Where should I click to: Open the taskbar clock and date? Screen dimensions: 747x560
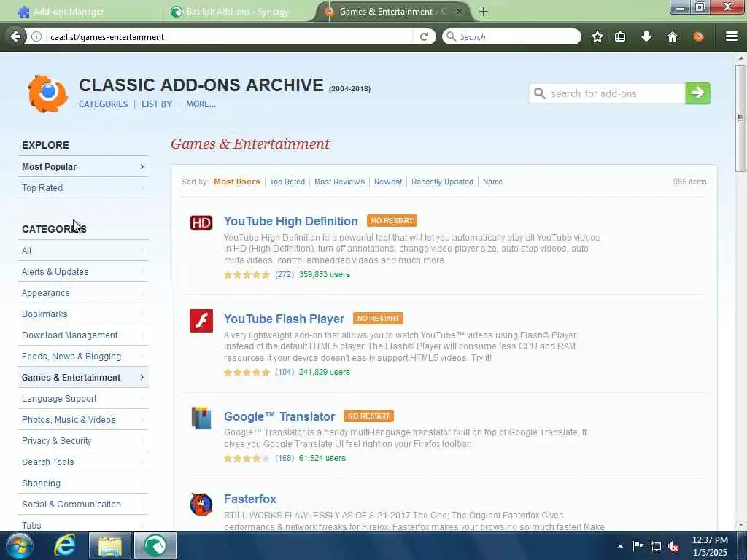pos(710,546)
